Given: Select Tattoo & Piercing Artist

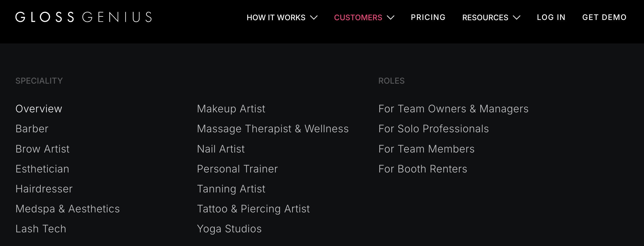Looking at the screenshot, I should (x=253, y=209).
